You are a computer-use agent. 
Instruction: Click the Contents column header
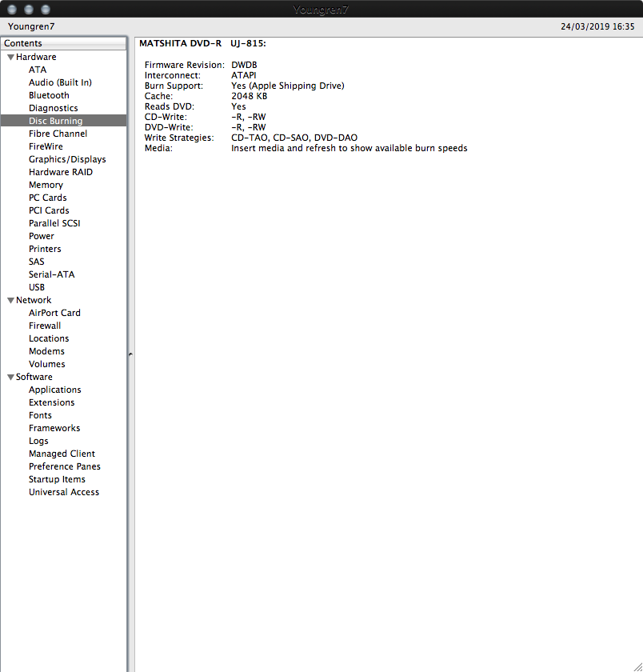pyautogui.click(x=63, y=43)
